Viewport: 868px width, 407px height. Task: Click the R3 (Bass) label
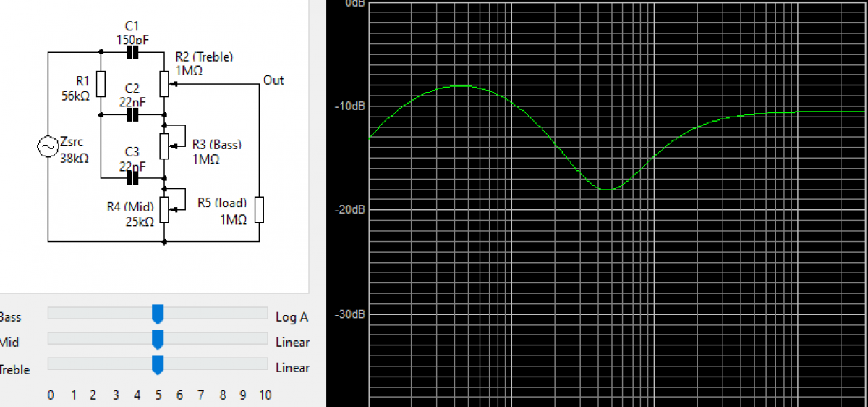pyautogui.click(x=217, y=144)
